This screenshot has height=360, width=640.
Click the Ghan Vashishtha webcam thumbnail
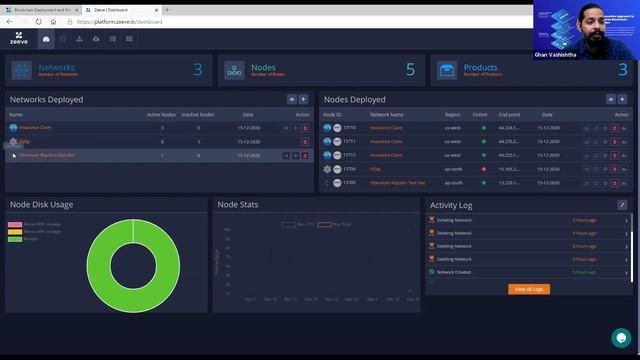(x=587, y=30)
